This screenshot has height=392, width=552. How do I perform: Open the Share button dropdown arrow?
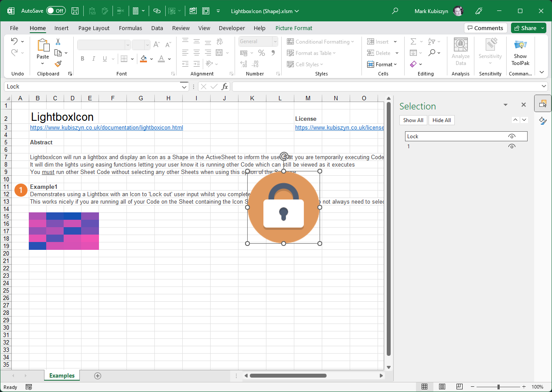tap(543, 28)
